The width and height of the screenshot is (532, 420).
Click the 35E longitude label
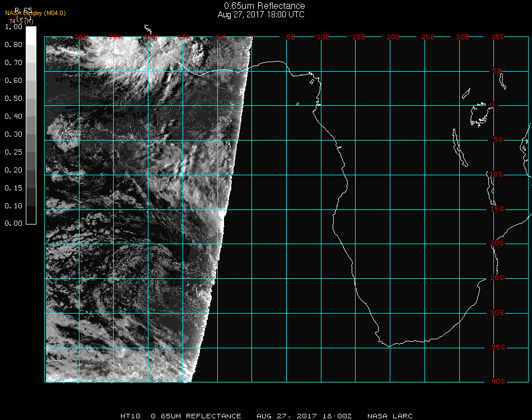coord(498,37)
